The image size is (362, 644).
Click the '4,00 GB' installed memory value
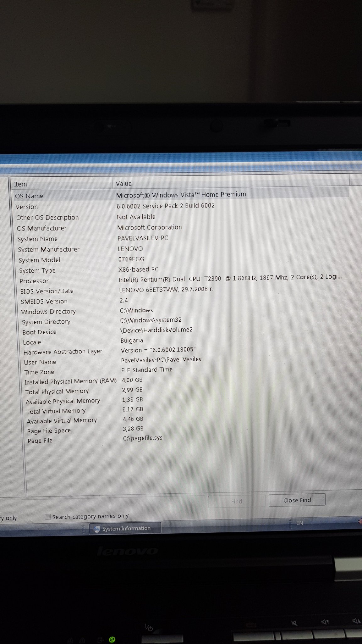click(132, 380)
